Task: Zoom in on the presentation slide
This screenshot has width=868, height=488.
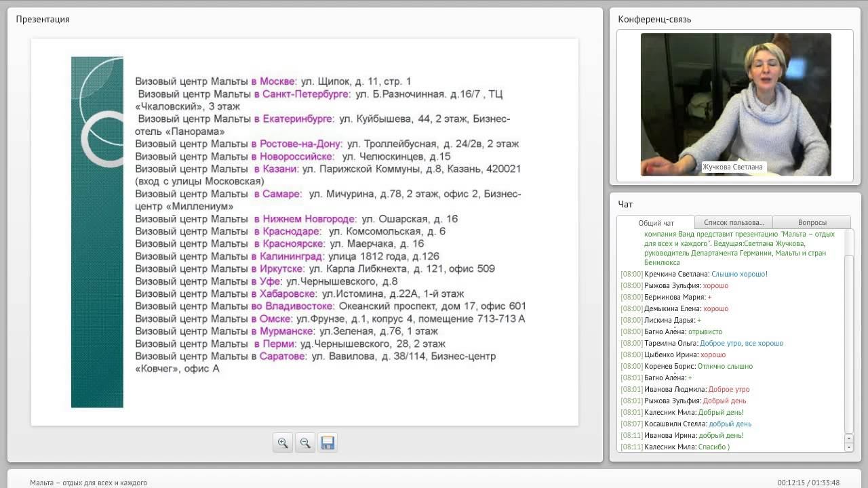Action: click(x=283, y=443)
